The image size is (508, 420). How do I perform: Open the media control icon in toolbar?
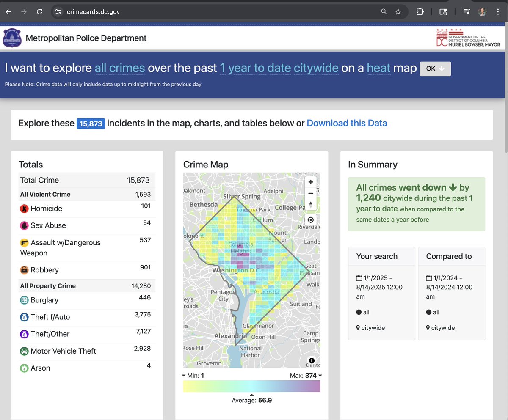coord(467,12)
